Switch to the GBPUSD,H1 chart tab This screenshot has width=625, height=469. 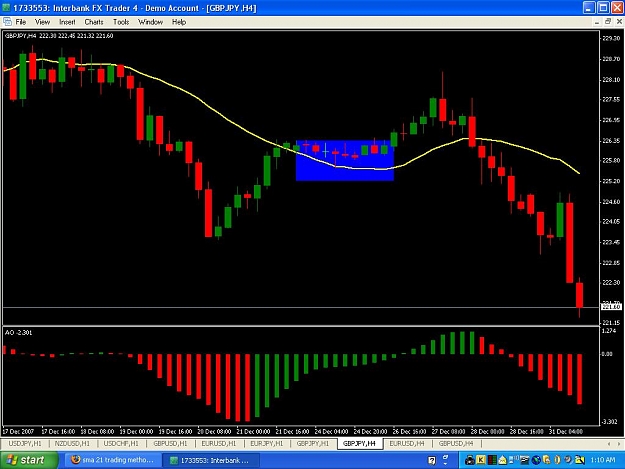(x=170, y=443)
